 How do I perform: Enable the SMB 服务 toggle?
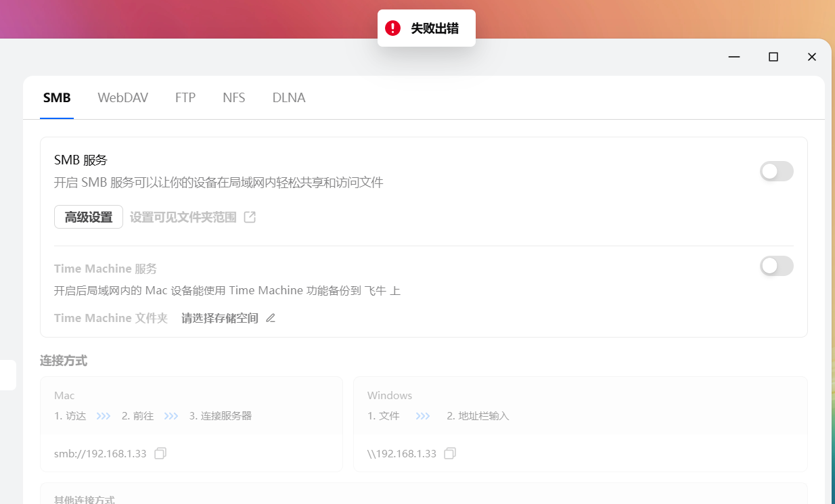[776, 171]
